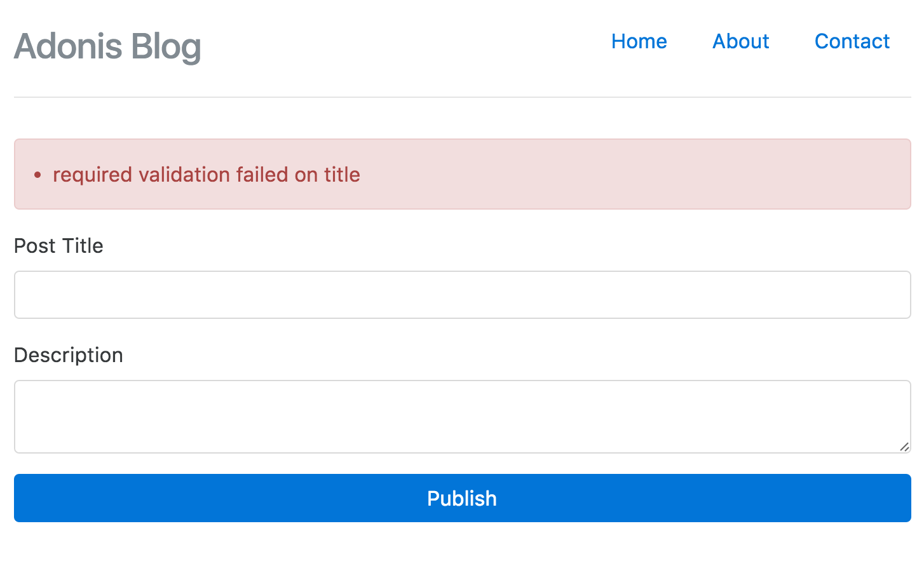Click the Adonis Blog site title
Viewport: 924px width, 573px height.
click(x=107, y=46)
